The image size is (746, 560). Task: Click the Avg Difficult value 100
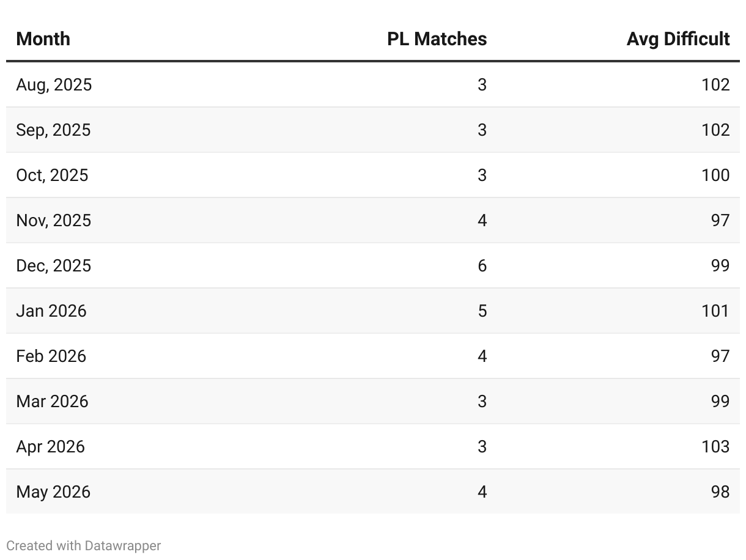(x=715, y=175)
